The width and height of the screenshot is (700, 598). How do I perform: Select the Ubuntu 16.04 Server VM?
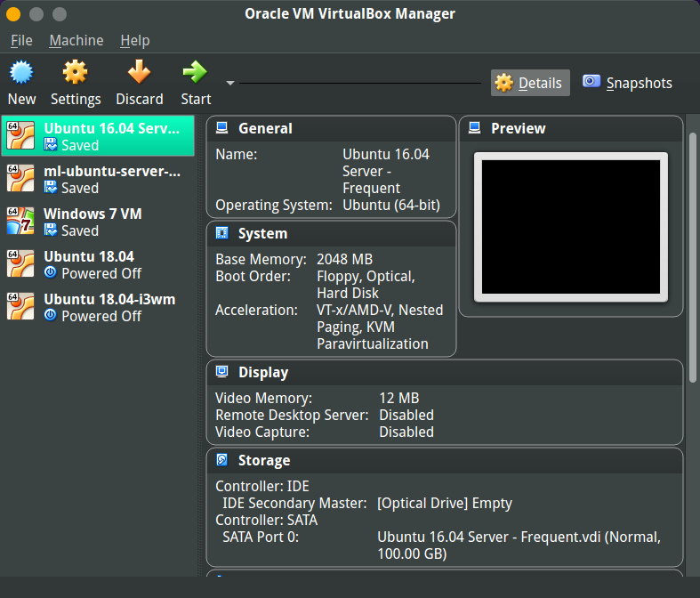[98, 136]
